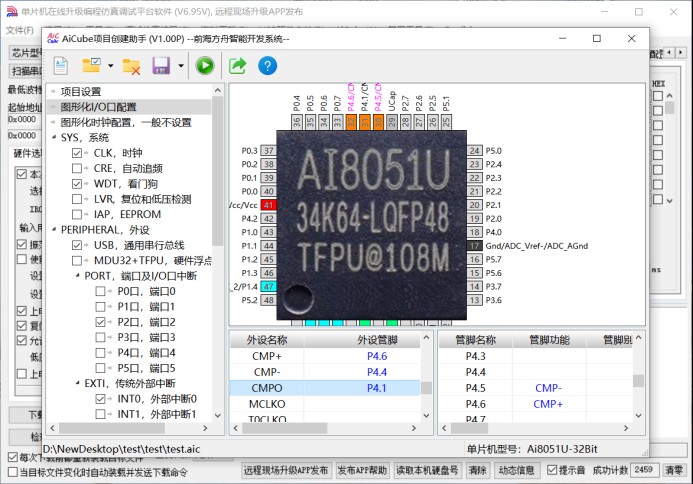Select pin 22 box for P2.3
Screen dimensions: 693x484
pos(474,178)
